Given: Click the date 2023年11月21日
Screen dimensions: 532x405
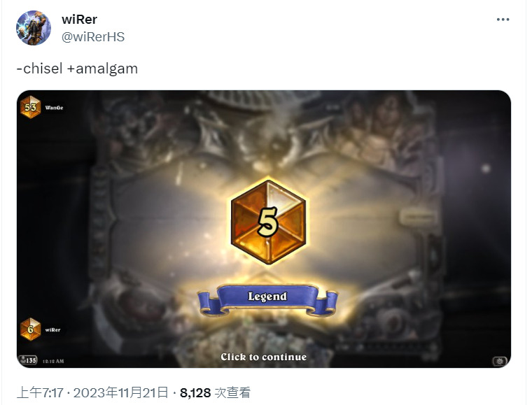Looking at the screenshot, I should pos(121,393).
